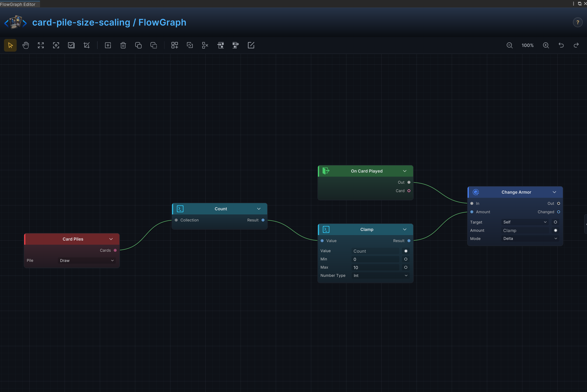This screenshot has height=392, width=587.
Task: Undo the last action
Action: [x=561, y=45]
